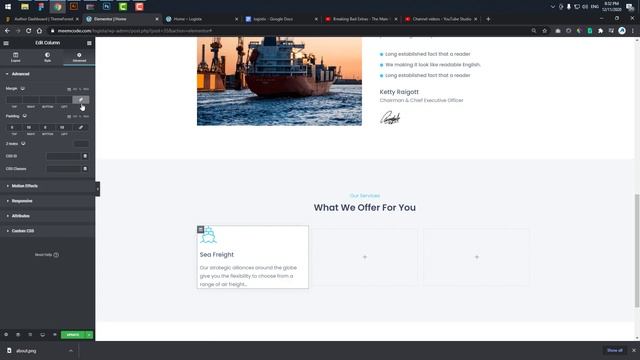Open the Update save options arrow

tap(89, 335)
